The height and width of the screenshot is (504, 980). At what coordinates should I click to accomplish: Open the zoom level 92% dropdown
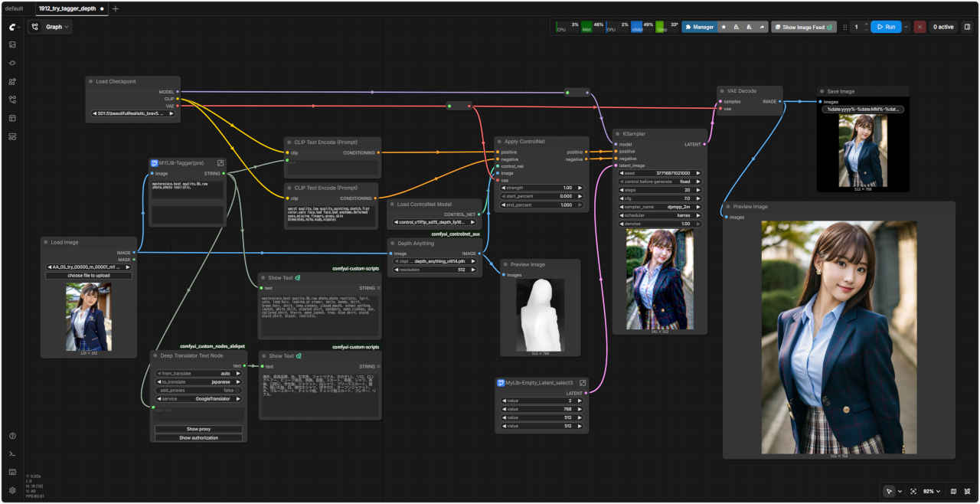click(930, 491)
